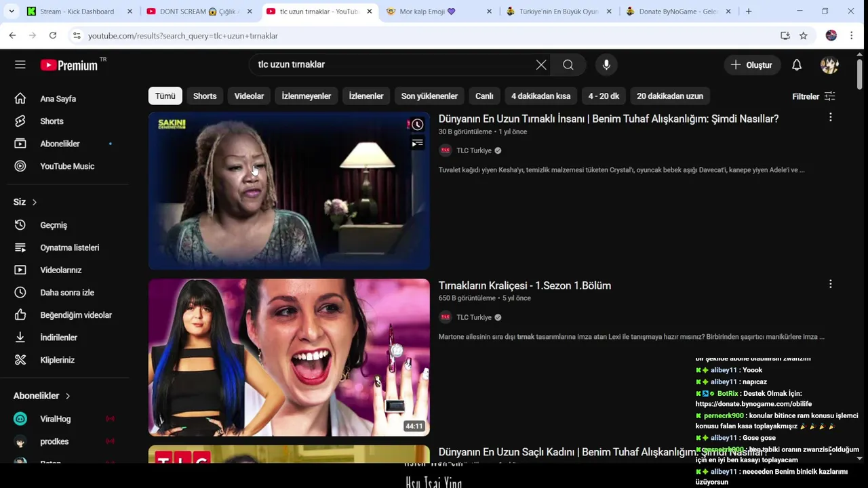Open a new browser tab
The image size is (868, 488).
[x=749, y=12]
